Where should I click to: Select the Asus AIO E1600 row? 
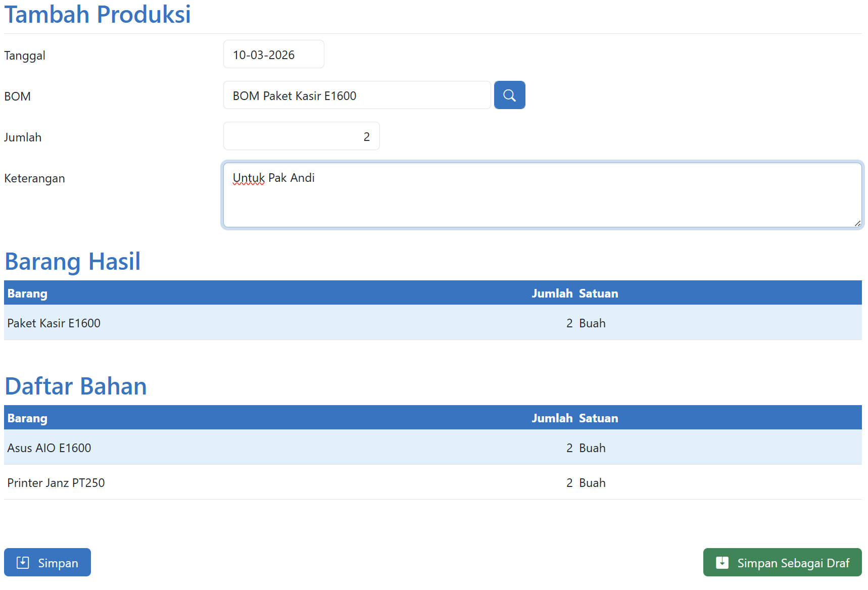point(433,447)
